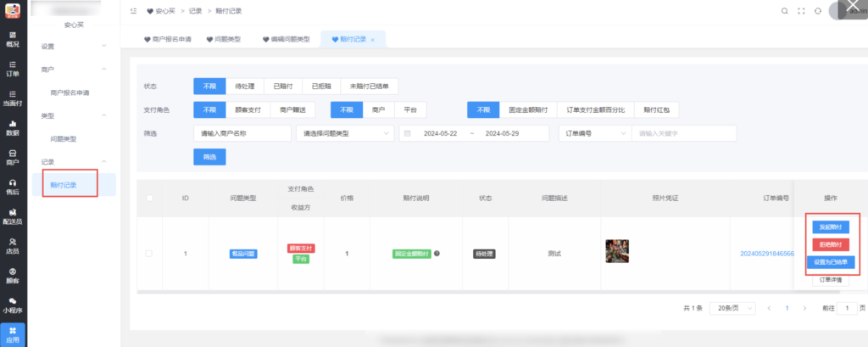Click the app logo above 概况
This screenshot has width=868, height=347.
pyautogui.click(x=13, y=10)
